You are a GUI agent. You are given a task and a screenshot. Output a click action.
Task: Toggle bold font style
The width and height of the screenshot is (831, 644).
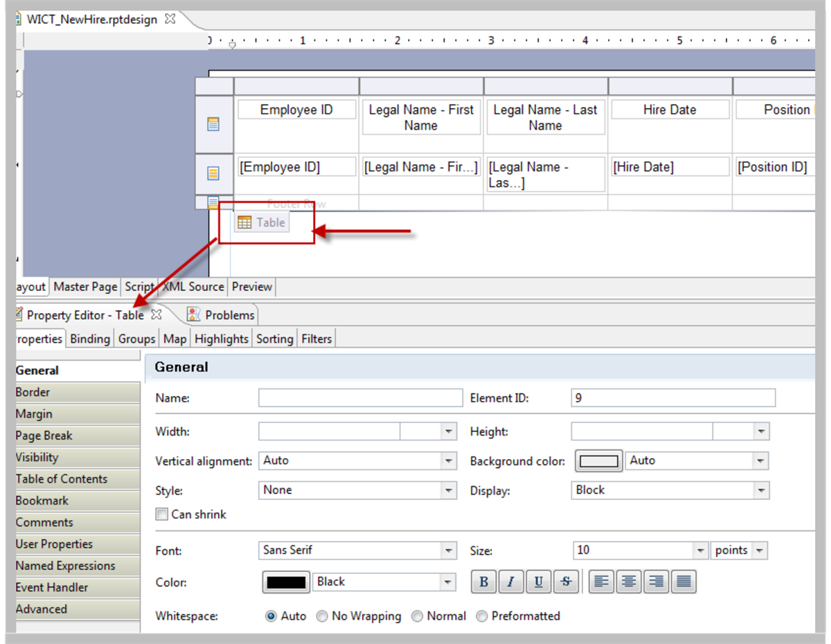coord(484,582)
